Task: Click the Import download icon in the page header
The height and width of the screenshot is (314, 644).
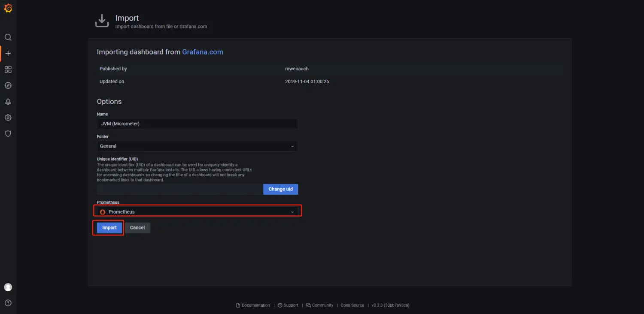Action: [x=102, y=21]
